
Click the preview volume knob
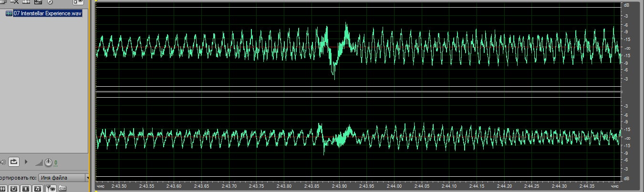click(x=48, y=162)
